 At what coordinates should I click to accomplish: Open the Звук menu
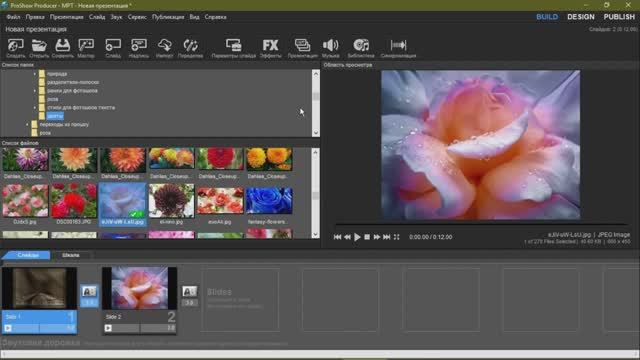point(116,17)
